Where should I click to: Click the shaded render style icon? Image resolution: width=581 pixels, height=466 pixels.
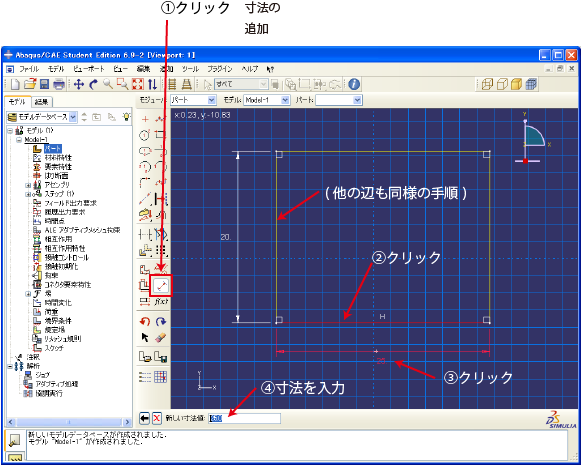pyautogui.click(x=517, y=84)
